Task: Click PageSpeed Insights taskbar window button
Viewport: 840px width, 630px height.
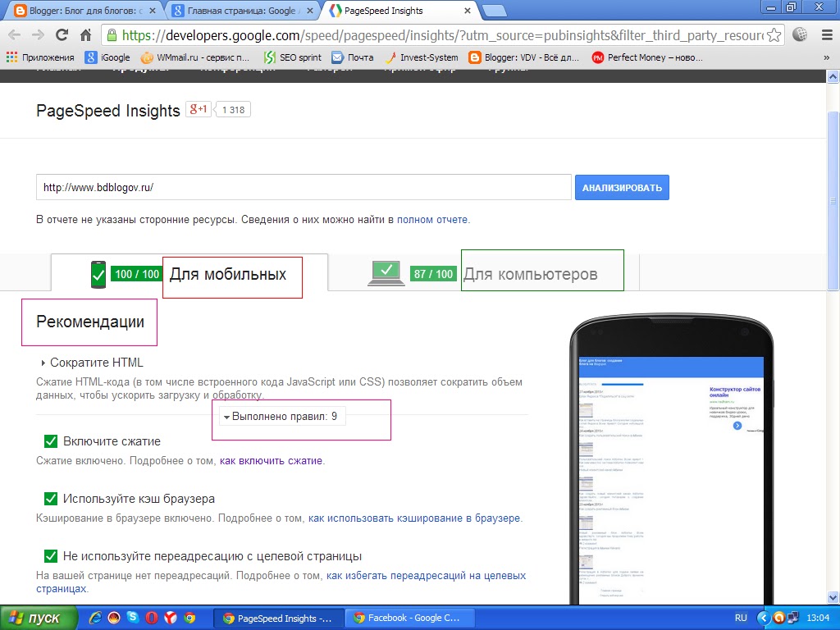Action: click(x=277, y=619)
